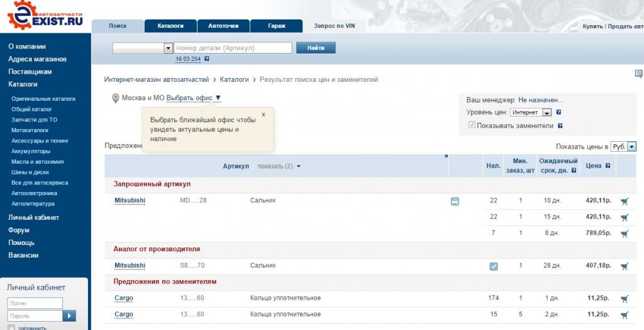
Task: Open the Cargo brand link in first row
Action: [124, 298]
